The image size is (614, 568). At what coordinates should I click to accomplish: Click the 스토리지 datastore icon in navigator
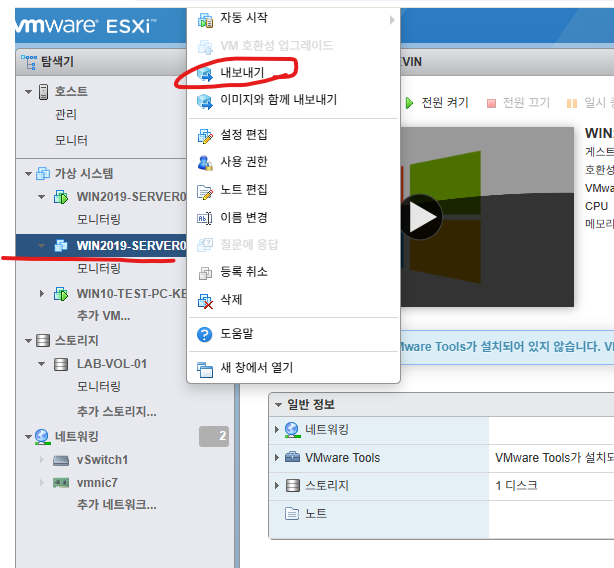click(x=43, y=340)
